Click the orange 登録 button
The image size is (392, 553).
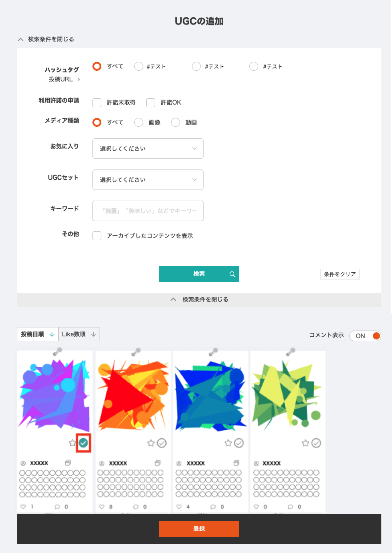(199, 529)
